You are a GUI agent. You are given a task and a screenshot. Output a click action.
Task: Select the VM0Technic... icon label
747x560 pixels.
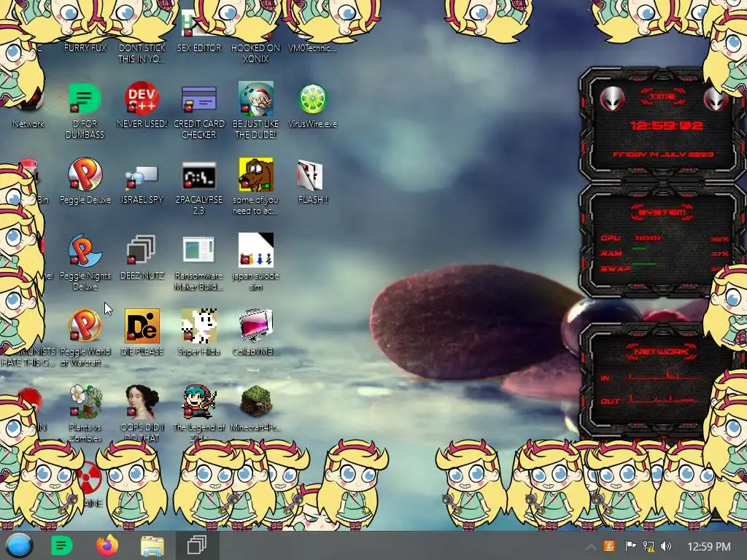click(x=312, y=48)
